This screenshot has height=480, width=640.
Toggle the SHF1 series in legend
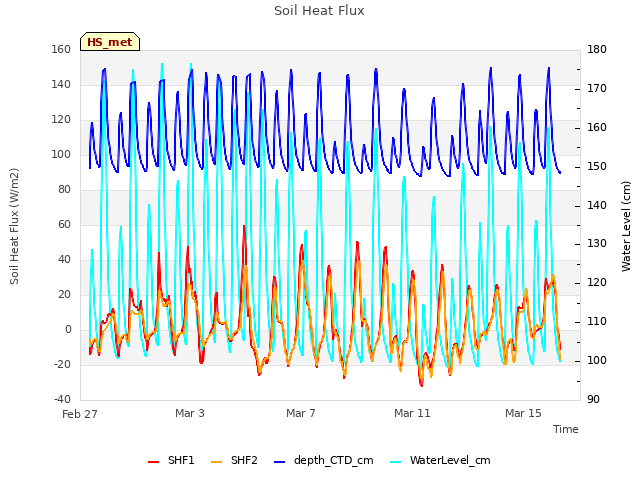tap(171, 461)
